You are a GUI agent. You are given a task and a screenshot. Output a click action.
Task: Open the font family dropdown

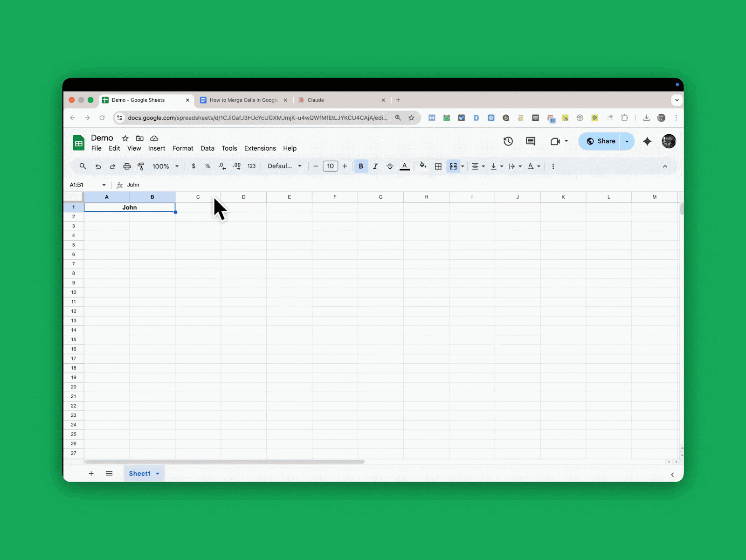click(x=284, y=166)
